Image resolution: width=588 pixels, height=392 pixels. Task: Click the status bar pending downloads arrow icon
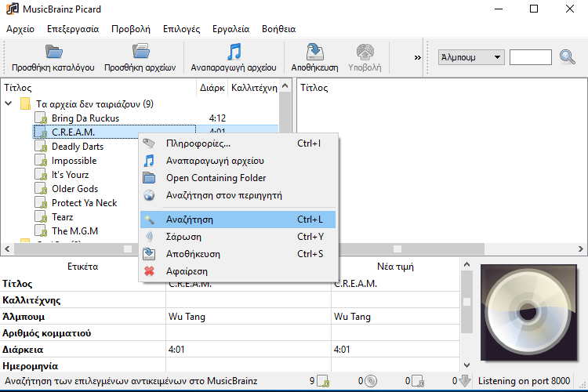point(465,381)
